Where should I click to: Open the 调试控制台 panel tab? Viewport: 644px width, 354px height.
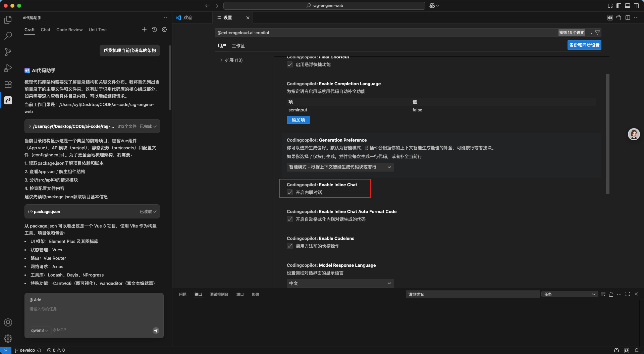click(x=219, y=294)
